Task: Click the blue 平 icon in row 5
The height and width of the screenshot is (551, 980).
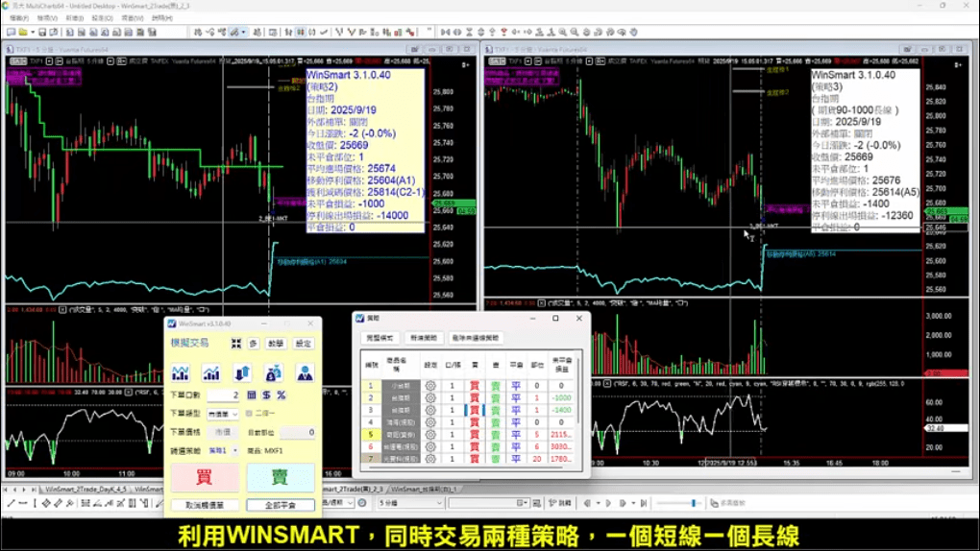Action: coord(515,435)
